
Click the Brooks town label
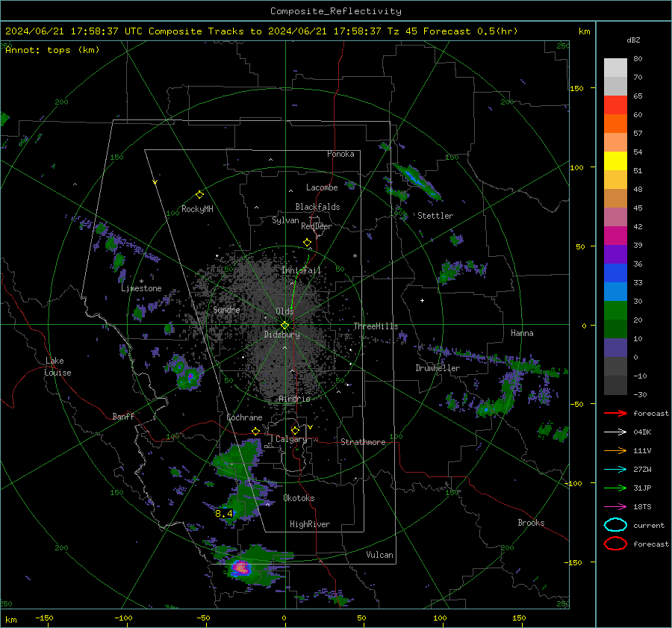pyautogui.click(x=531, y=523)
